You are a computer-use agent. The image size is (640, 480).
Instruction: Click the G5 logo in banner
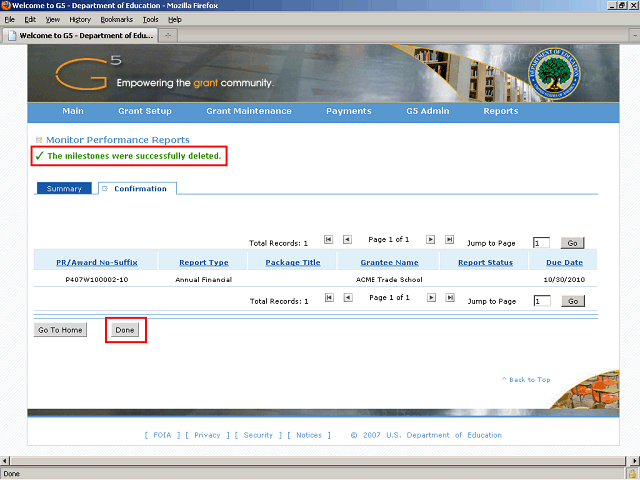click(x=88, y=73)
